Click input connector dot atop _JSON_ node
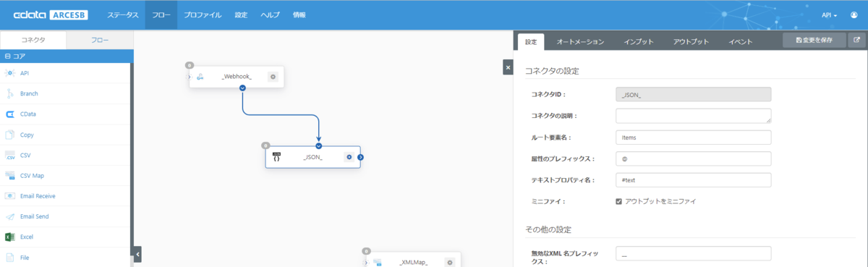This screenshot has width=868, height=267. coord(318,145)
